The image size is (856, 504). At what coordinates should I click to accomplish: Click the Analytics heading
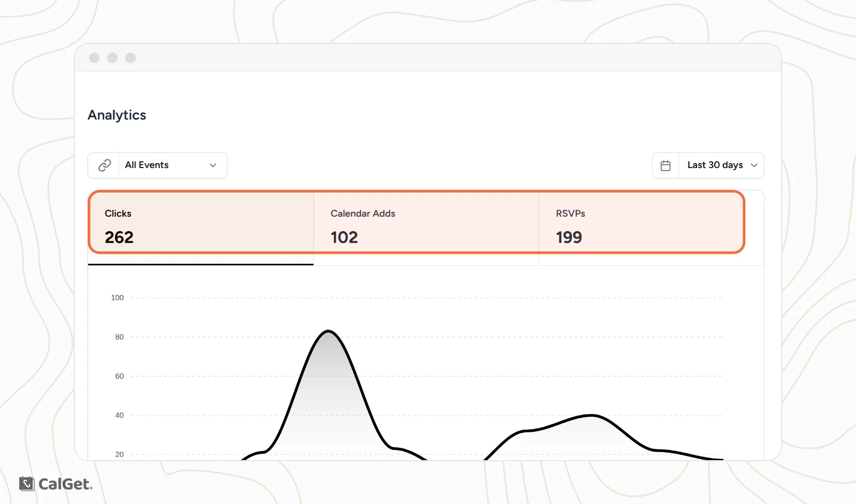pos(117,115)
